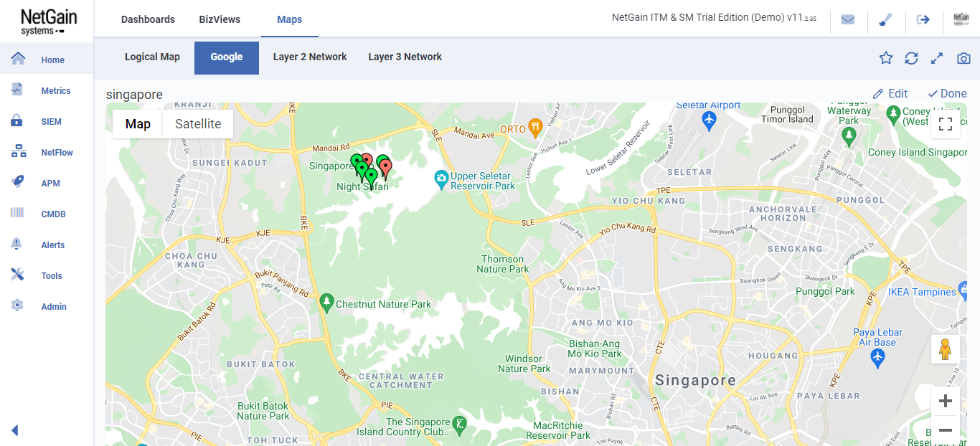Viewport: 980px width, 446px height.
Task: Click the logout arrow icon
Action: tap(923, 19)
